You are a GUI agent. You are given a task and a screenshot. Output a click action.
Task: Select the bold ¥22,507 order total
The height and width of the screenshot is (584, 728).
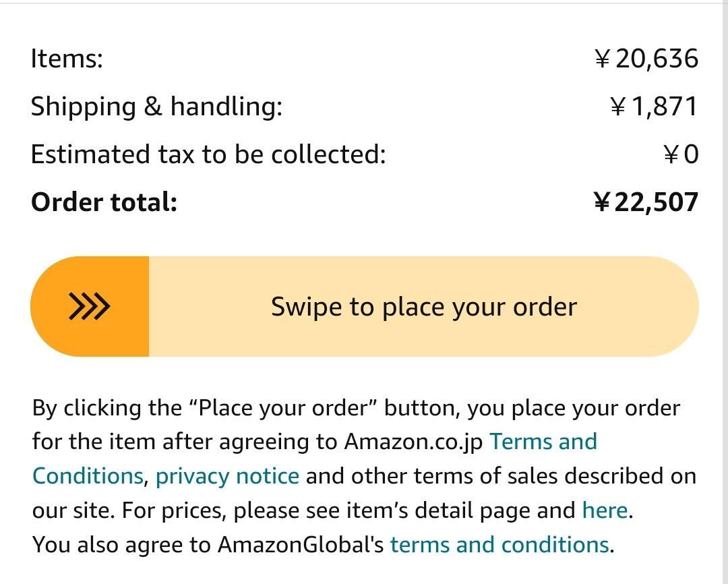646,202
